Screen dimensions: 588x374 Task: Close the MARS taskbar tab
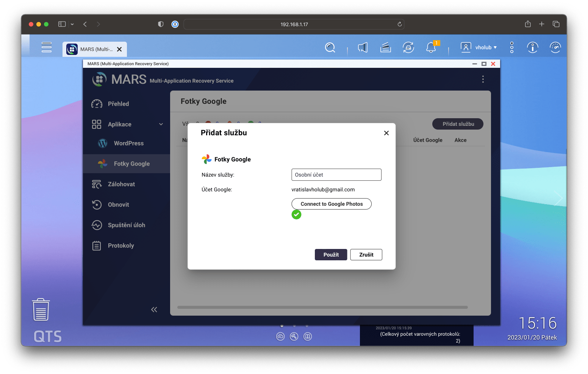pos(119,49)
